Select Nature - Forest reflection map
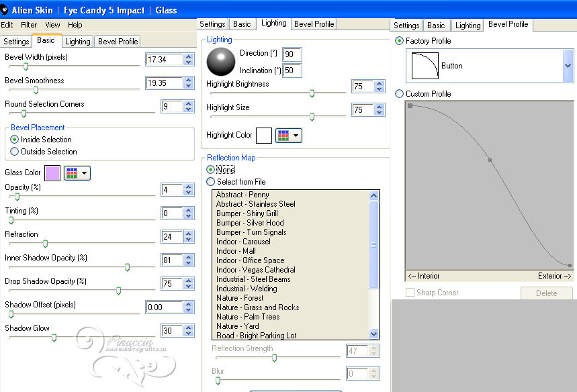Screen dimensions: 577x392 point(240,298)
